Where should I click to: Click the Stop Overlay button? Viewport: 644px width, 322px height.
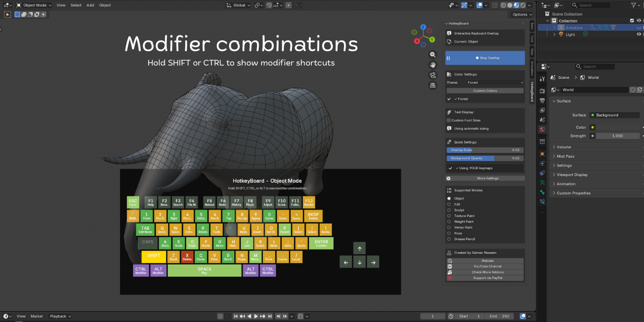pyautogui.click(x=485, y=58)
